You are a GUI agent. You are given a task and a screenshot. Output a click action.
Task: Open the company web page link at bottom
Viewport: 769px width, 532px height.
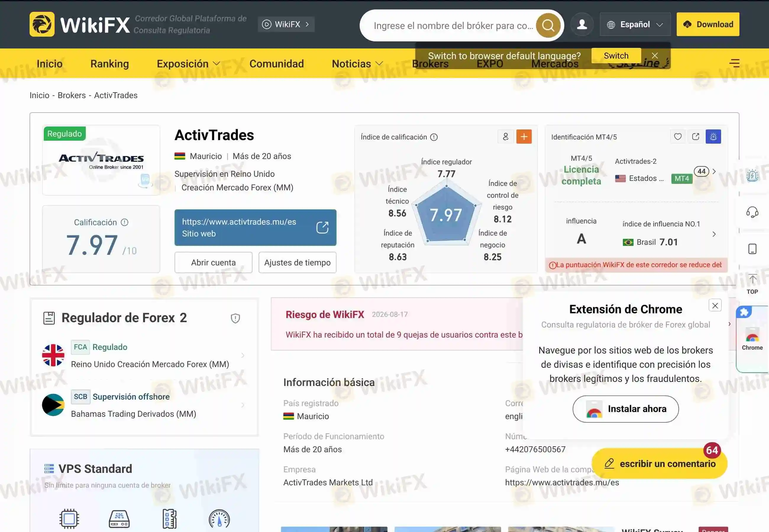pyautogui.click(x=562, y=482)
